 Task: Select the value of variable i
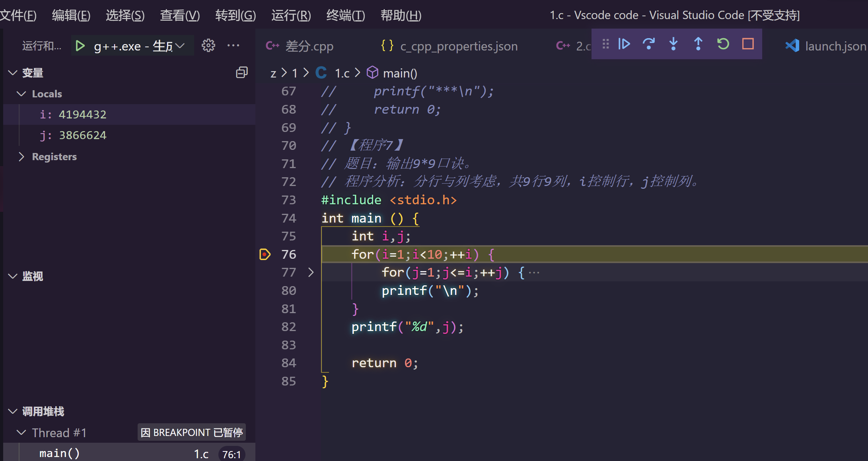[x=82, y=114]
